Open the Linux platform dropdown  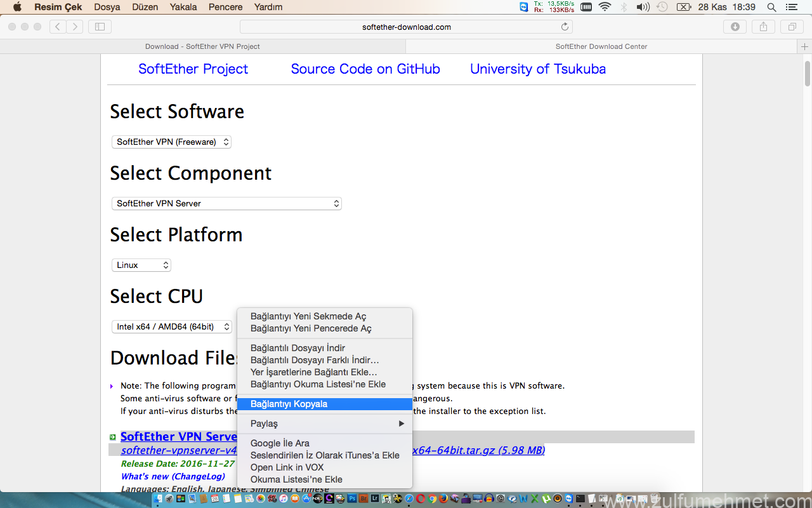[x=141, y=265]
